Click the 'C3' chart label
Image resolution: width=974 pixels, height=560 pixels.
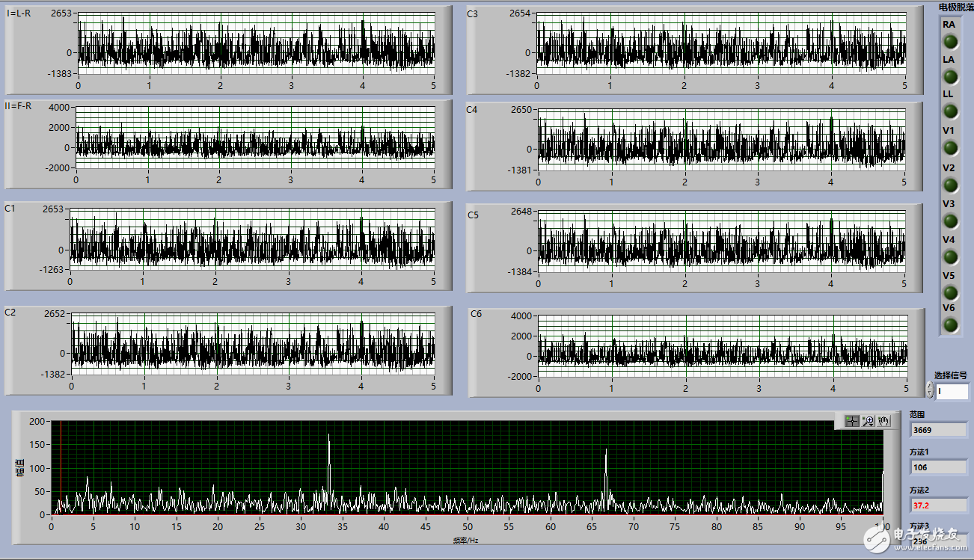pos(472,13)
